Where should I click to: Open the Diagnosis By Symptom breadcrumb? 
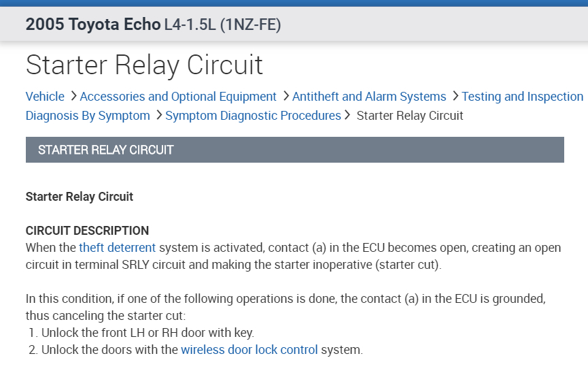(88, 116)
